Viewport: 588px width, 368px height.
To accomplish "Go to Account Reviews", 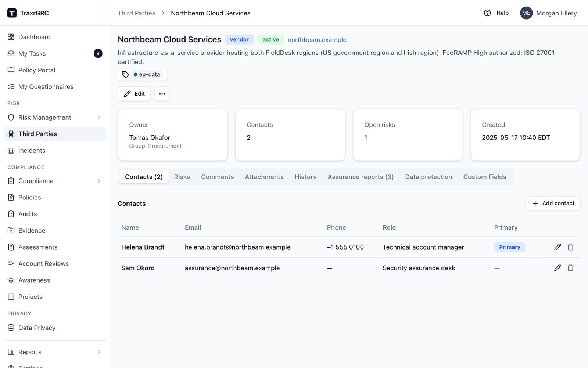I will [x=55, y=263].
